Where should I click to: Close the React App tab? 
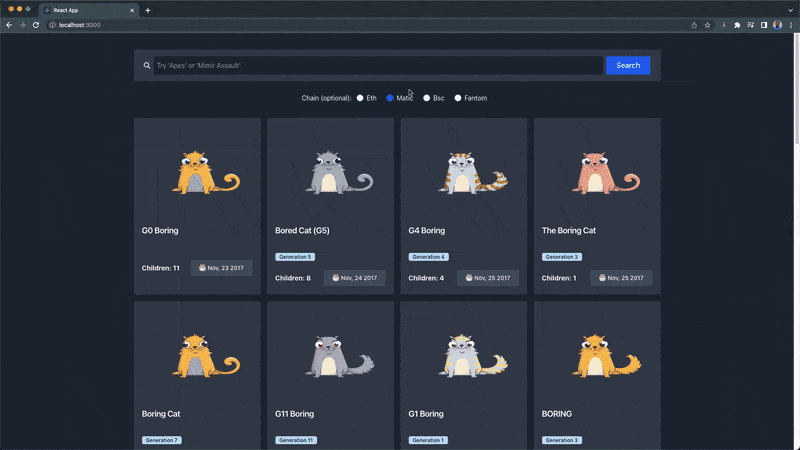pyautogui.click(x=132, y=10)
